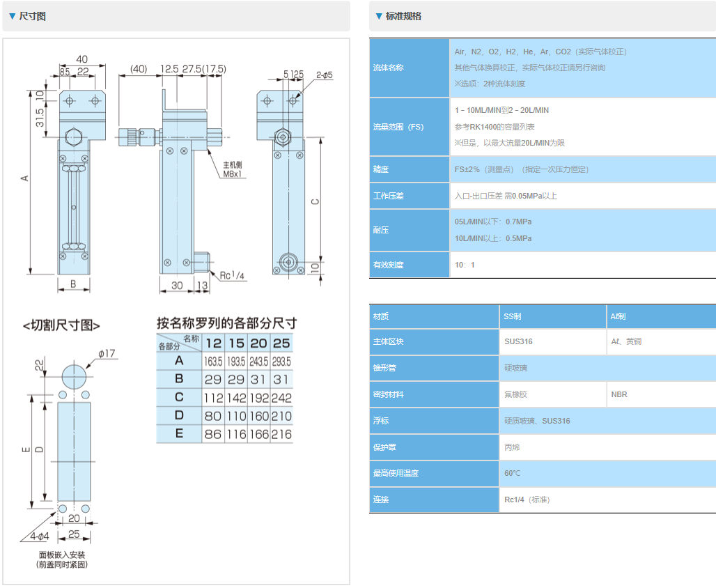
Task: Click the 1－10ML/MIN到2－20L/MIN range line
Action: click(501, 111)
